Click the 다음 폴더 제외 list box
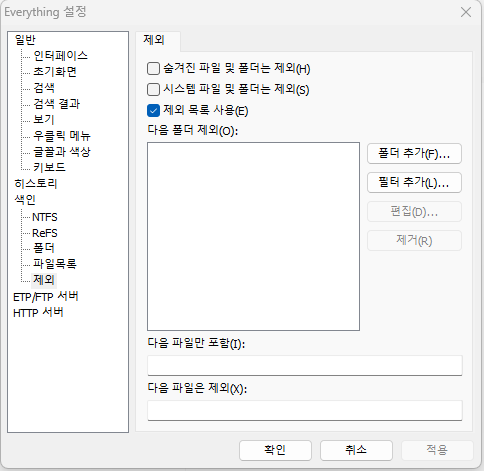Viewport: 484px width, 471px height. pos(253,237)
